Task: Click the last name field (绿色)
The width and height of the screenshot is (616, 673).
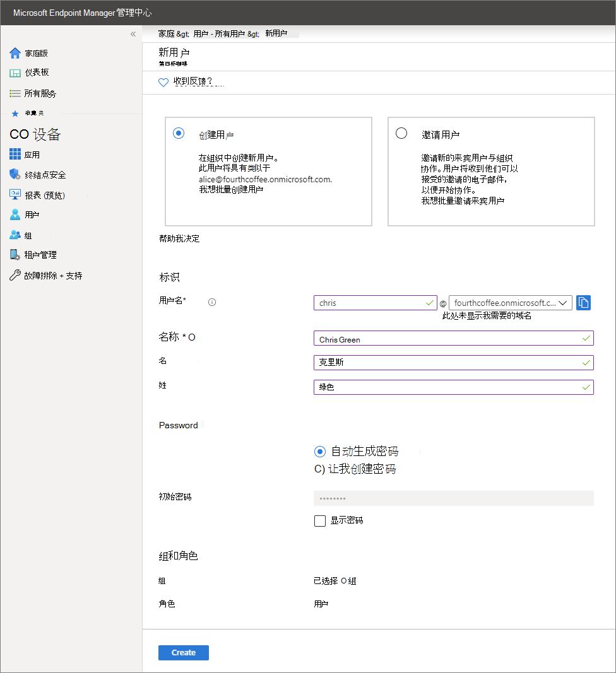Action: pyautogui.click(x=454, y=387)
